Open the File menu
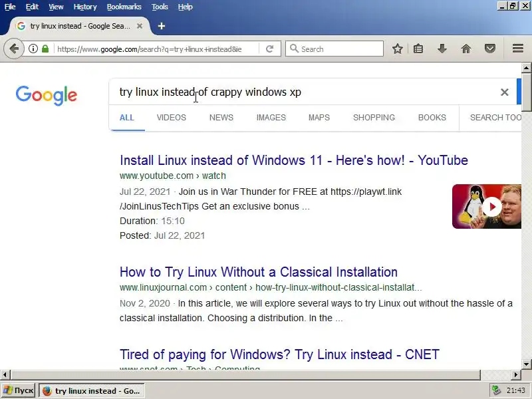This screenshot has width=532, height=399. click(x=10, y=7)
